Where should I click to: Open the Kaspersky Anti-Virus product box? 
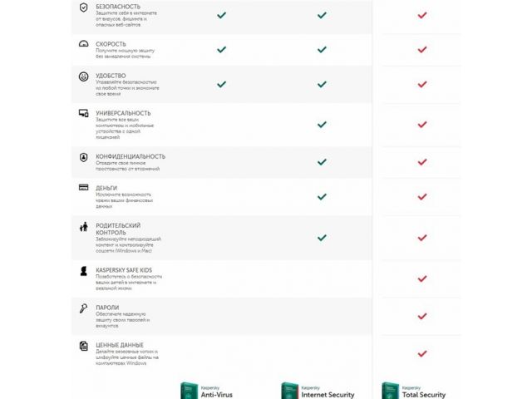click(x=203, y=391)
